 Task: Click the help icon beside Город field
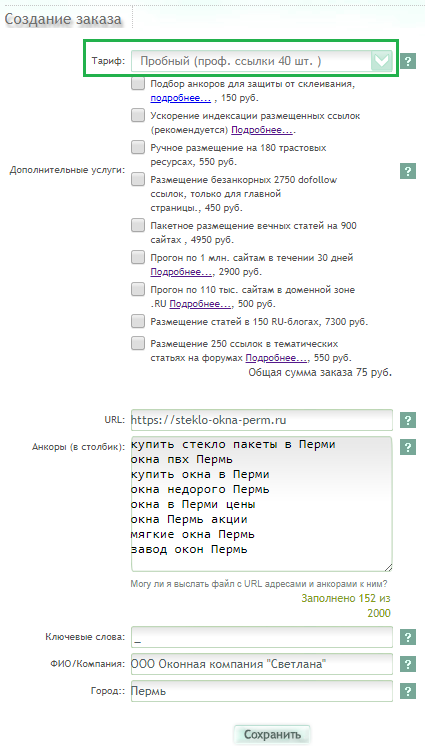[x=408, y=691]
